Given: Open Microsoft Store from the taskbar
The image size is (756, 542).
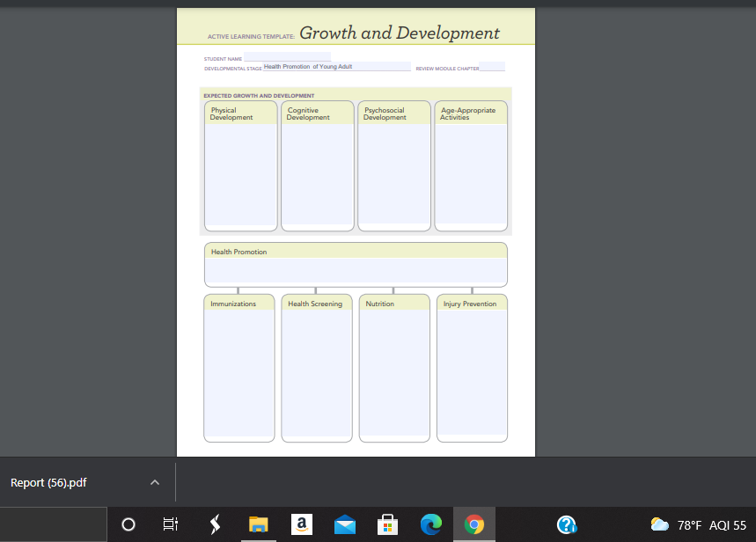Looking at the screenshot, I should [x=387, y=524].
